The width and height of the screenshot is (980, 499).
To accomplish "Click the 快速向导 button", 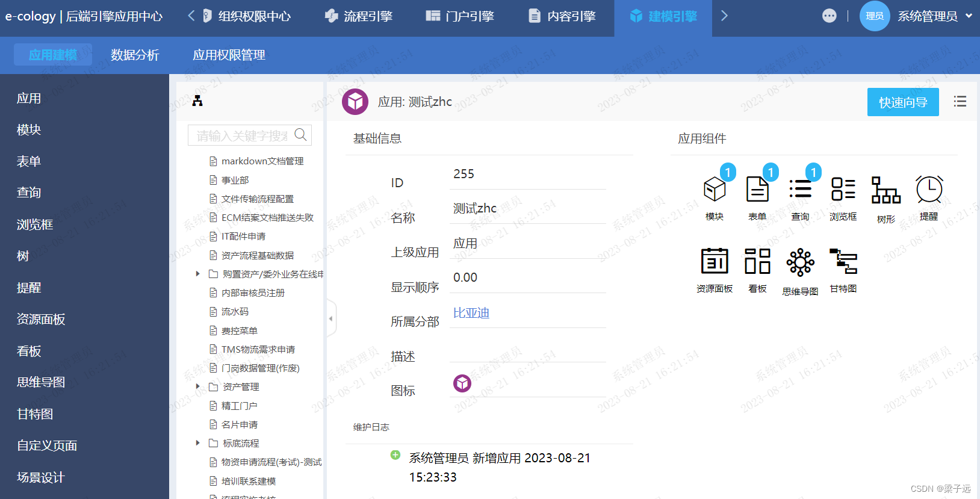I will (x=903, y=102).
